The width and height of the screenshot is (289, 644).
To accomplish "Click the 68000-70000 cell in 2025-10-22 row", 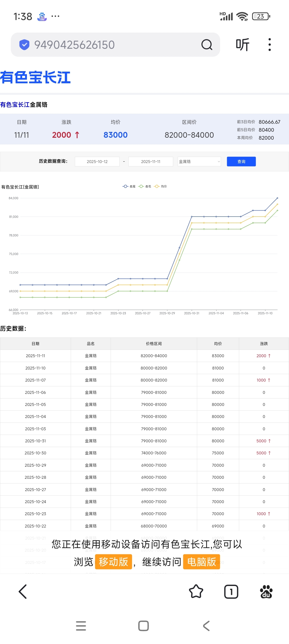I will [154, 526].
